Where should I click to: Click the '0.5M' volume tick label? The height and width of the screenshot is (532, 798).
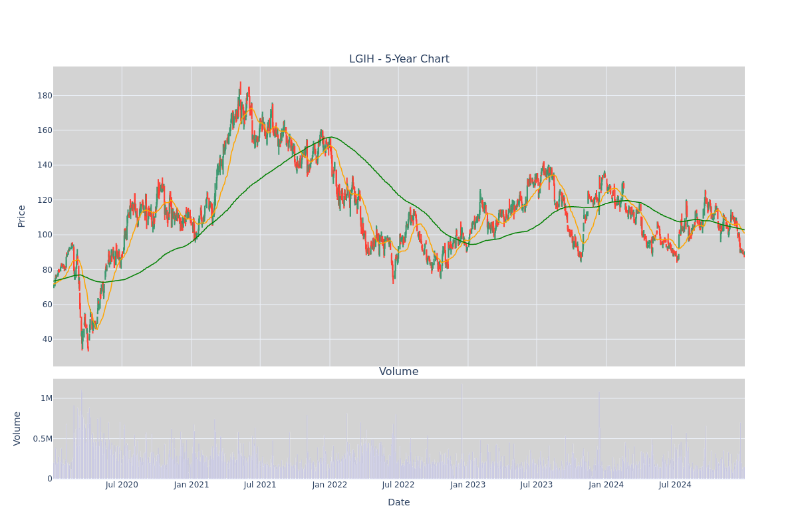(x=41, y=439)
